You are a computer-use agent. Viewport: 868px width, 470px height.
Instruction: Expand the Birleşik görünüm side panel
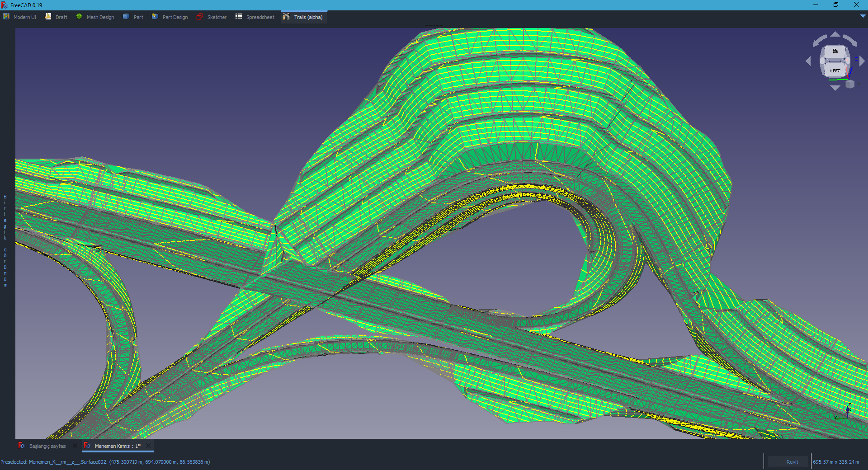click(5, 240)
